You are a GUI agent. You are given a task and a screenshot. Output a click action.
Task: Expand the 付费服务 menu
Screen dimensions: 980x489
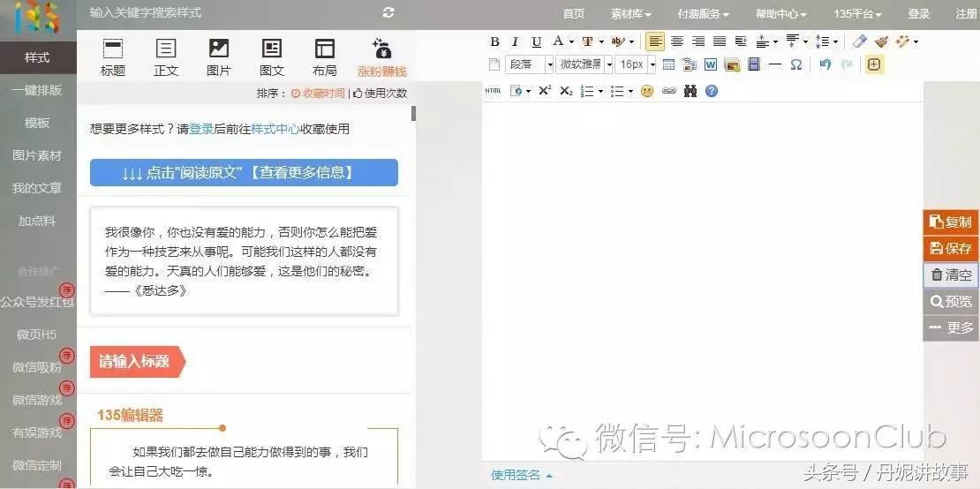coord(703,14)
